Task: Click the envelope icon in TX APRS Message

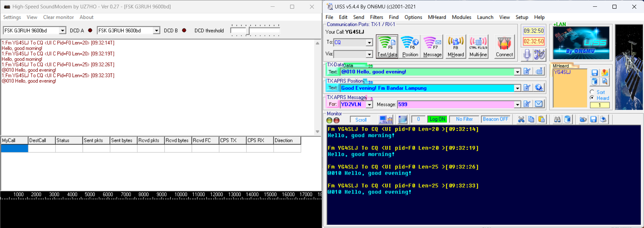Action: (539, 104)
